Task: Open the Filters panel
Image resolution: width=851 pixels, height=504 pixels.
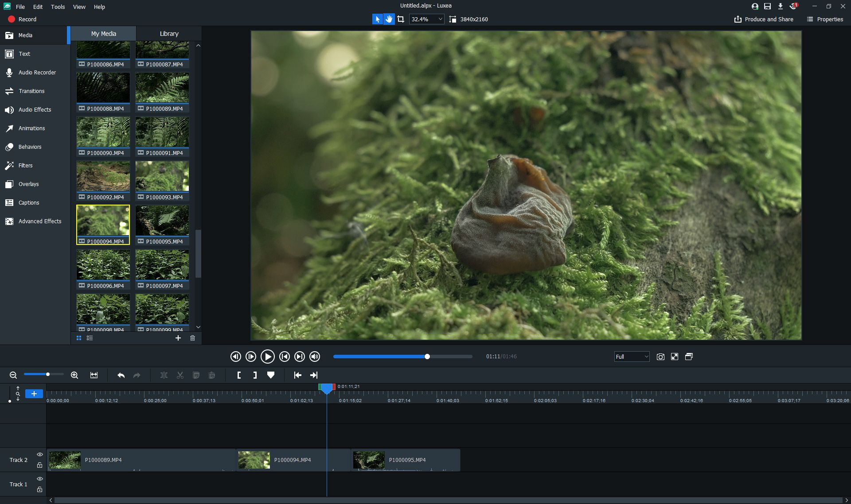Action: click(25, 165)
